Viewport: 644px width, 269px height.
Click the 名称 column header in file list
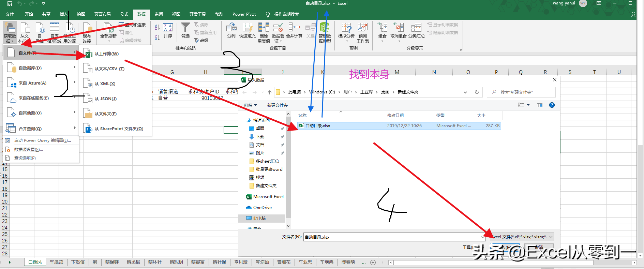(302, 116)
